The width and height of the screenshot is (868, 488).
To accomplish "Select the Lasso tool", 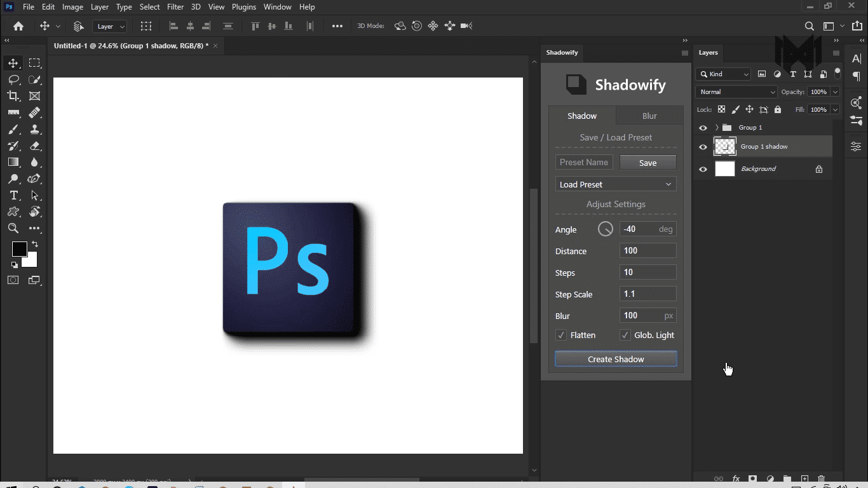I will tap(13, 79).
